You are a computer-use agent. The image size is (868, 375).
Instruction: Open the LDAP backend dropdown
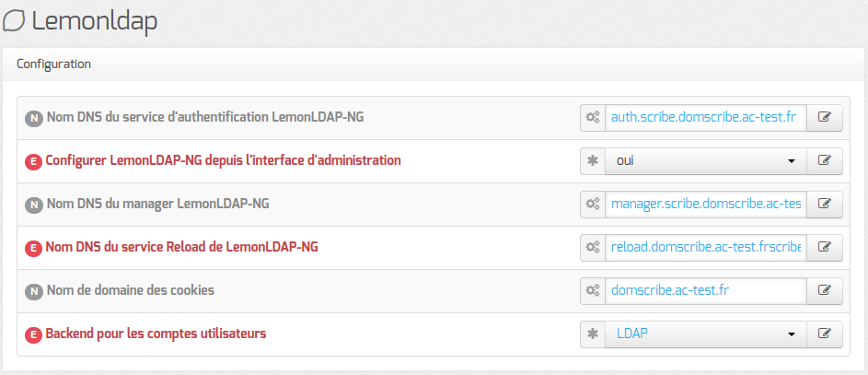coord(705,334)
